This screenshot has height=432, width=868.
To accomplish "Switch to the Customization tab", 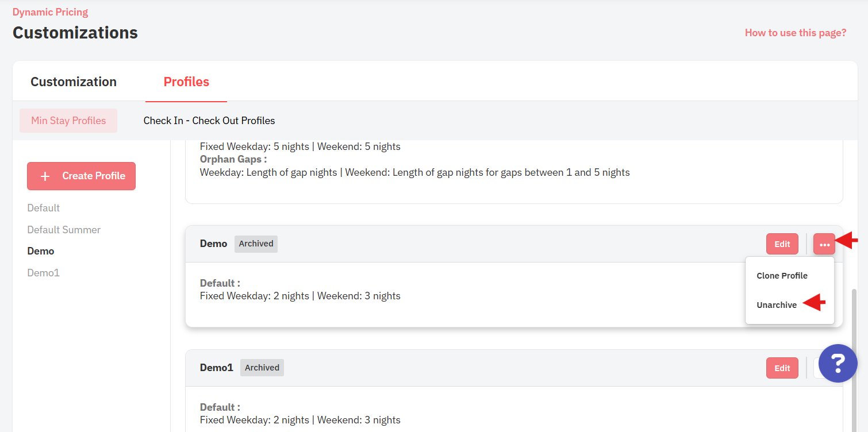I will (74, 82).
